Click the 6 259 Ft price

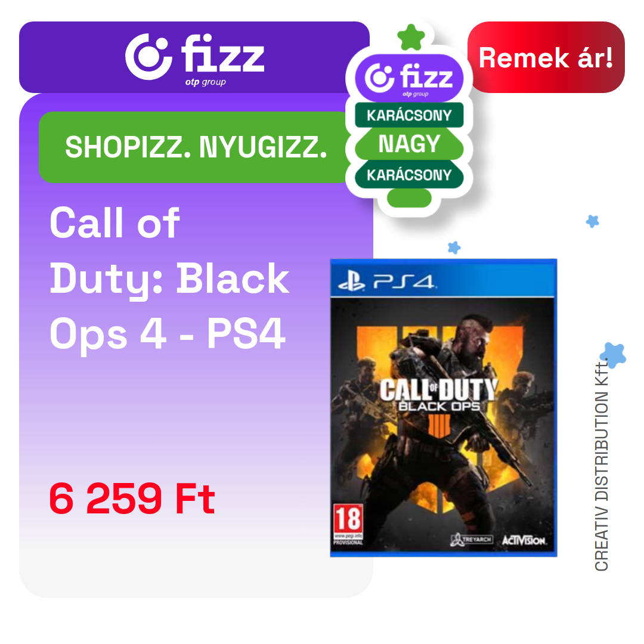click(x=132, y=499)
